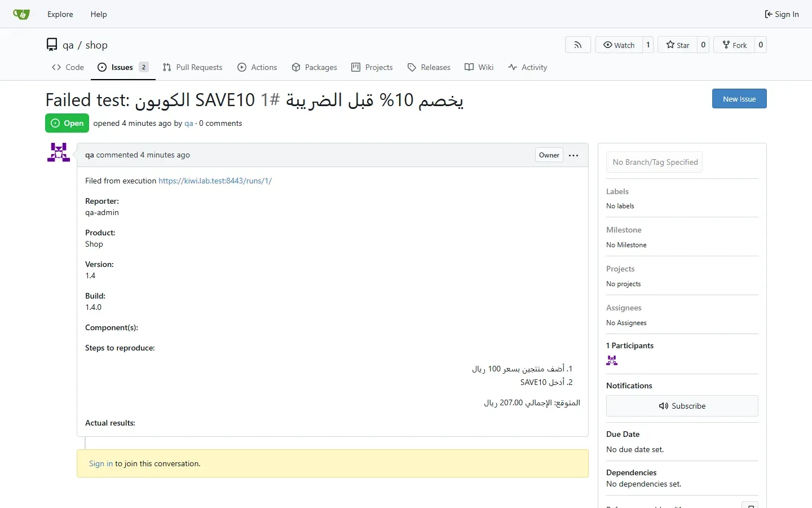Open the Pull Requests tab
812x508 pixels.
click(x=192, y=67)
